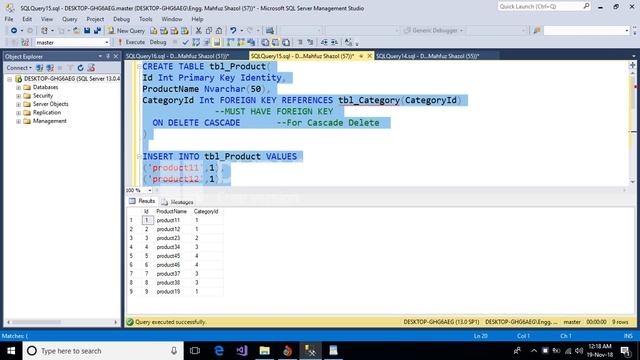Expand the Management folder node
The image size is (640, 360).
point(18,121)
